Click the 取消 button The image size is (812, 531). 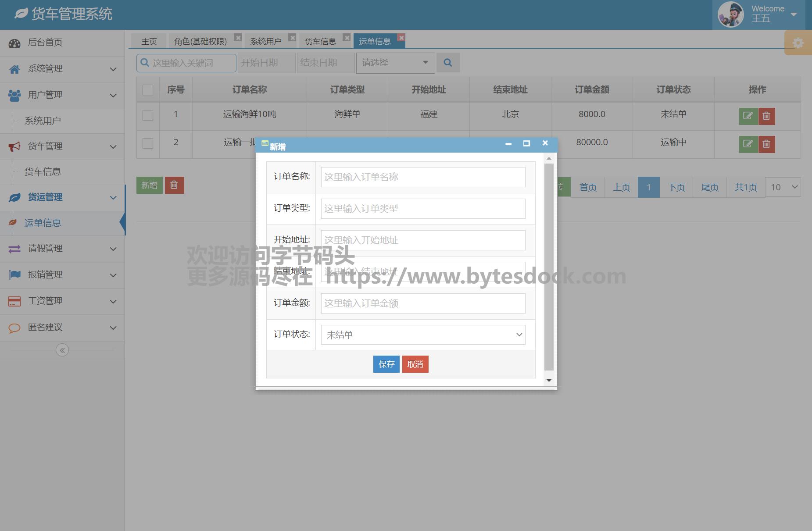tap(415, 364)
